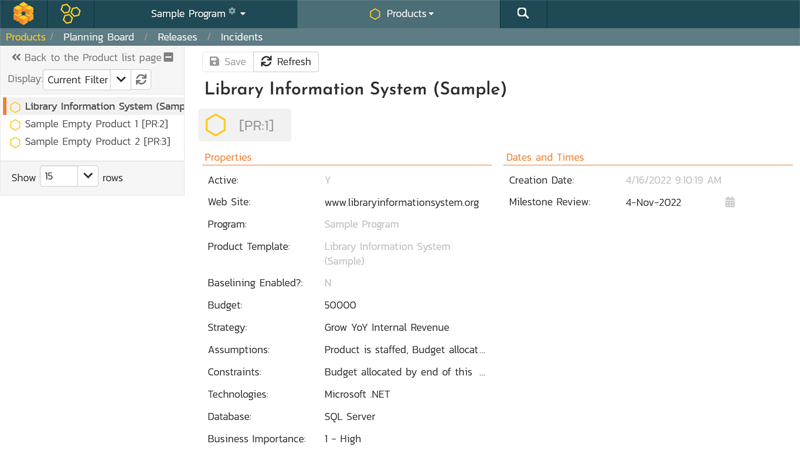This screenshot has height=454, width=800.
Task: Click the Database value SQL Server
Action: (349, 417)
